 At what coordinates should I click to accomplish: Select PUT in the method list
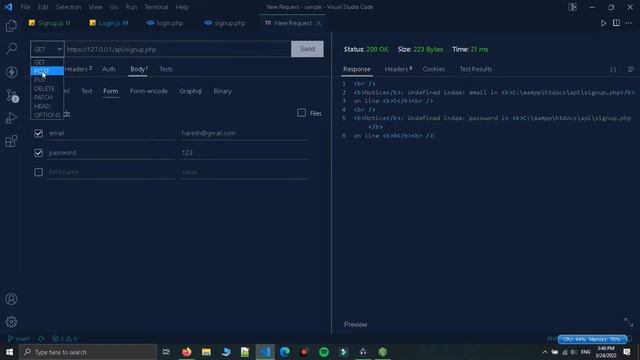[x=47, y=80]
